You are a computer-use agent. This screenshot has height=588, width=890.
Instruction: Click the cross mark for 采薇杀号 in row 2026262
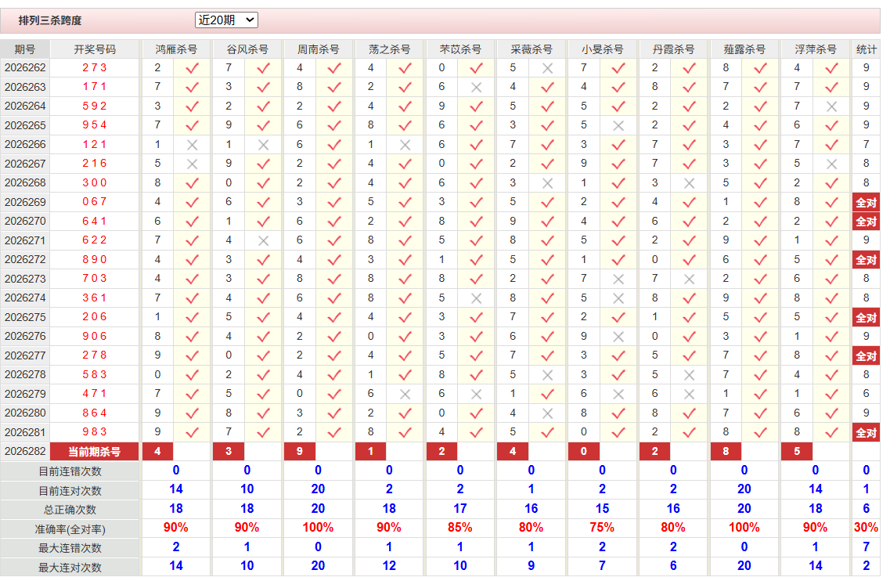(547, 68)
